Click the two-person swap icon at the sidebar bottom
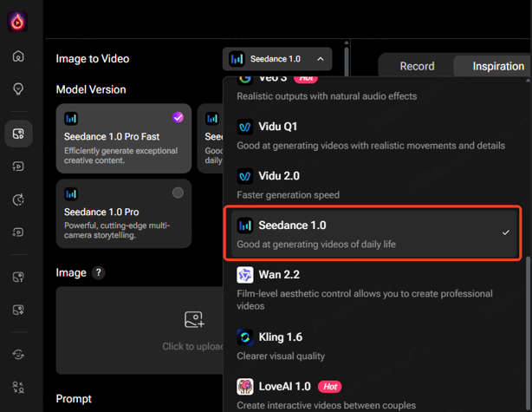 18,387
